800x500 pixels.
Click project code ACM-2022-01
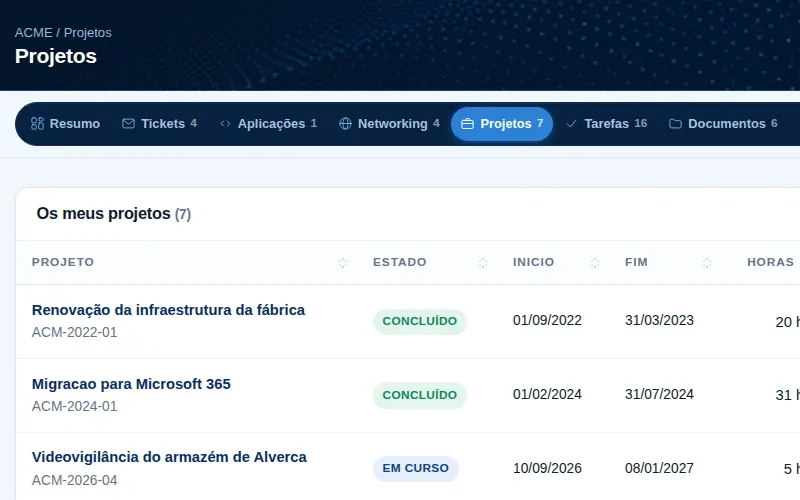(x=74, y=333)
